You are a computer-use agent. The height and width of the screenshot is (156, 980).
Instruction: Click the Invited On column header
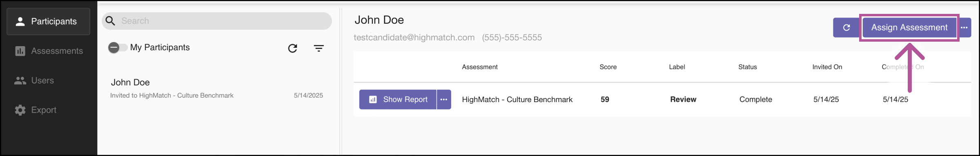[827, 67]
